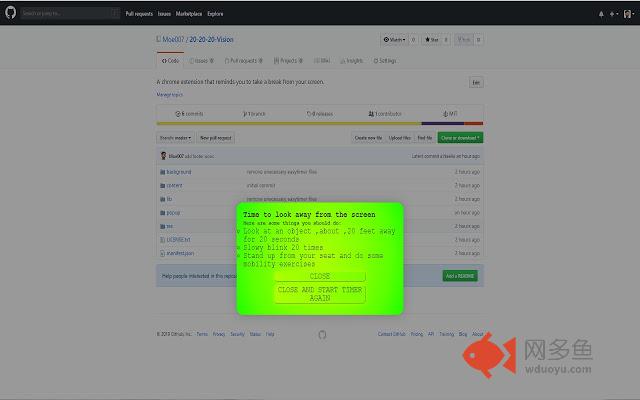Click New pull request button

tap(216, 138)
